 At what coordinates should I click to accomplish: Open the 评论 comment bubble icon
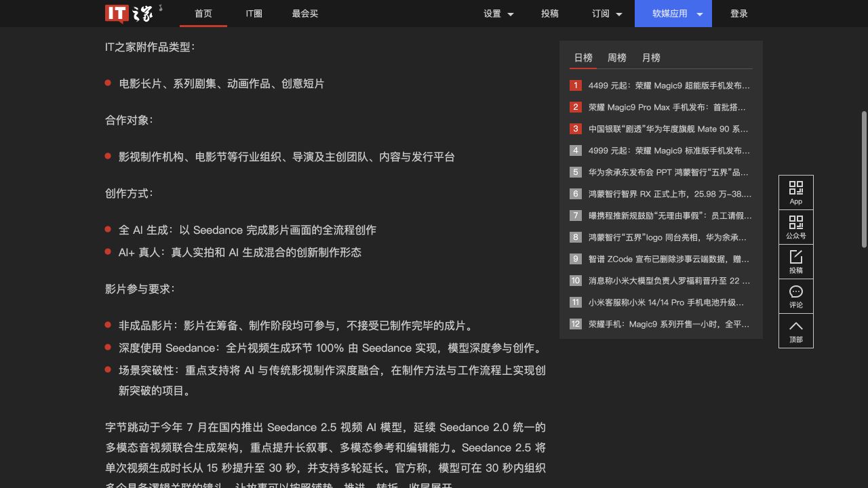coord(796,296)
